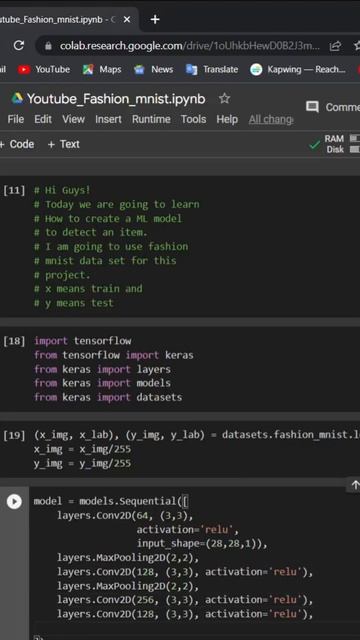Click the RAM Disk usage indicator

[x=342, y=144]
